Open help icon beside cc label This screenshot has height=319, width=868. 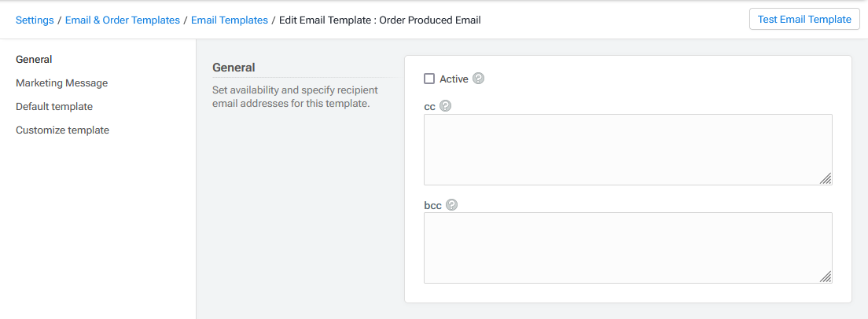(x=445, y=105)
